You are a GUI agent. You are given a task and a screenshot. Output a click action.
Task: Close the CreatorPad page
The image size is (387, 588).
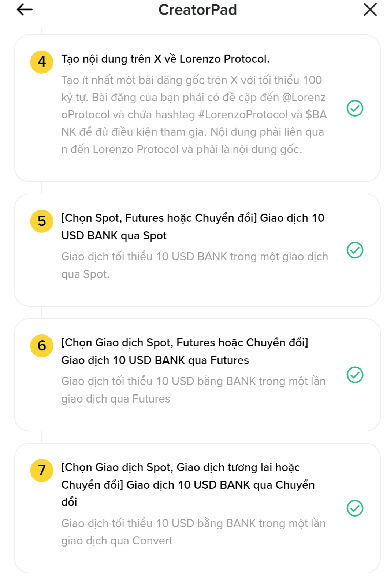point(370,10)
